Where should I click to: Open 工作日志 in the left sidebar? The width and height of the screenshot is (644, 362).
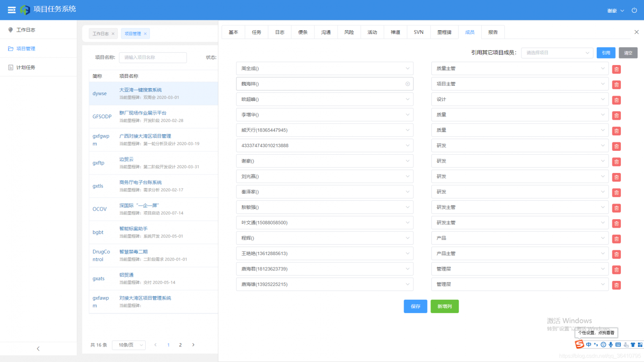coord(38,30)
